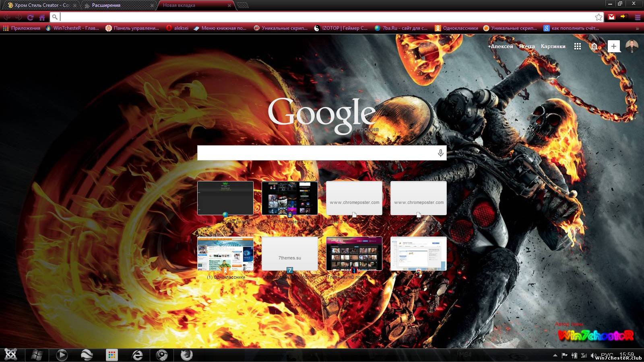Open a new tab with the new-tab button

pos(243,5)
